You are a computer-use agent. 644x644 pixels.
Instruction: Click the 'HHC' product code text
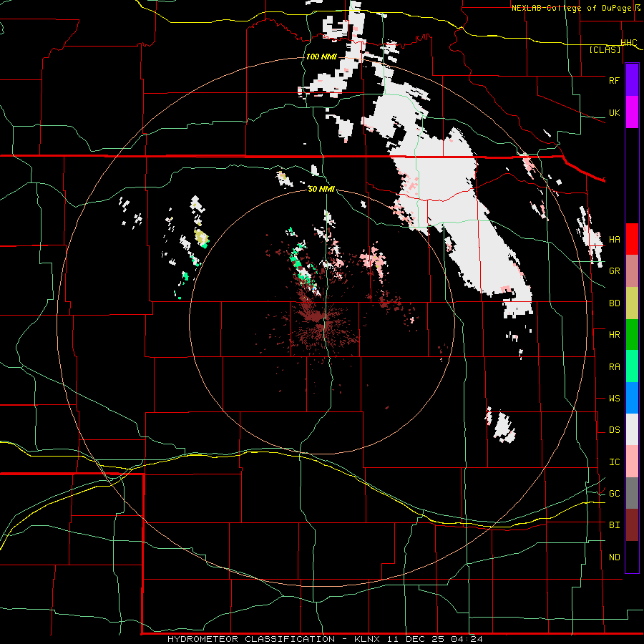[x=629, y=43]
